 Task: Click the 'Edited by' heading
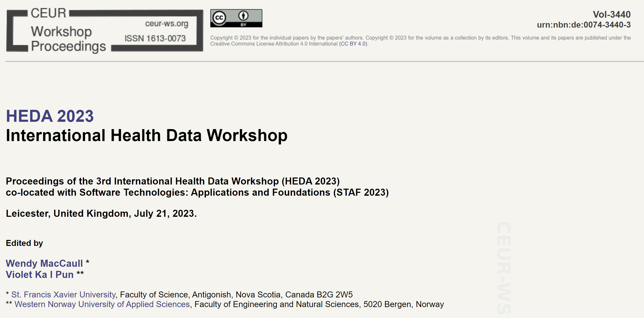(24, 243)
